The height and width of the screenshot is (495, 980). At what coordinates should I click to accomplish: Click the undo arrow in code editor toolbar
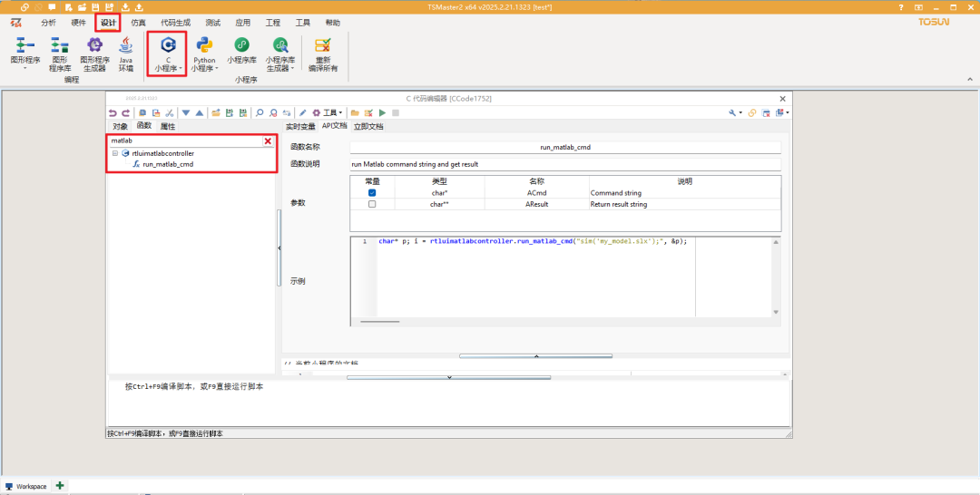[113, 113]
